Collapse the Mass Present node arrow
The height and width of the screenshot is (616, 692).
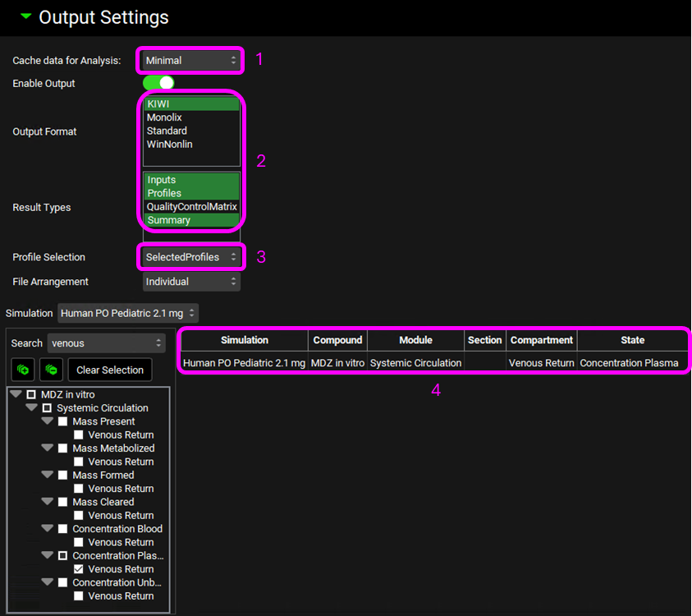(x=47, y=421)
